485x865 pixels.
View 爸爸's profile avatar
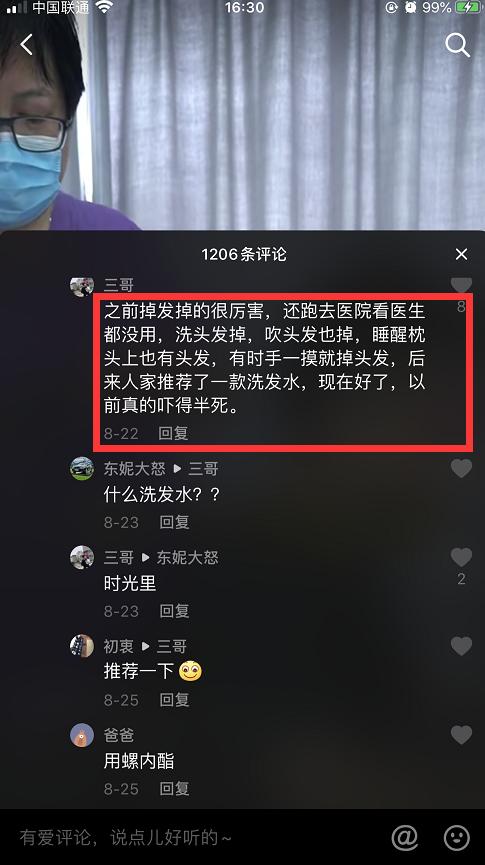pyautogui.click(x=82, y=735)
